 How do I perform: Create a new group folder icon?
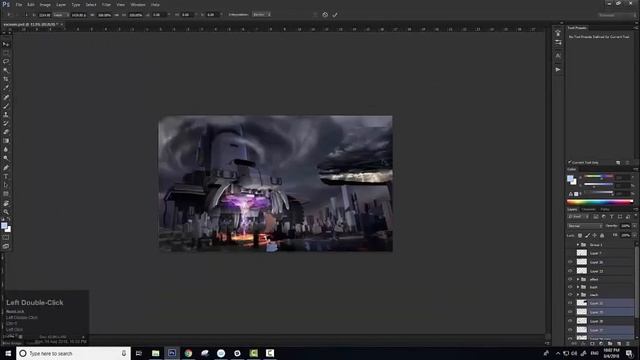(x=610, y=344)
